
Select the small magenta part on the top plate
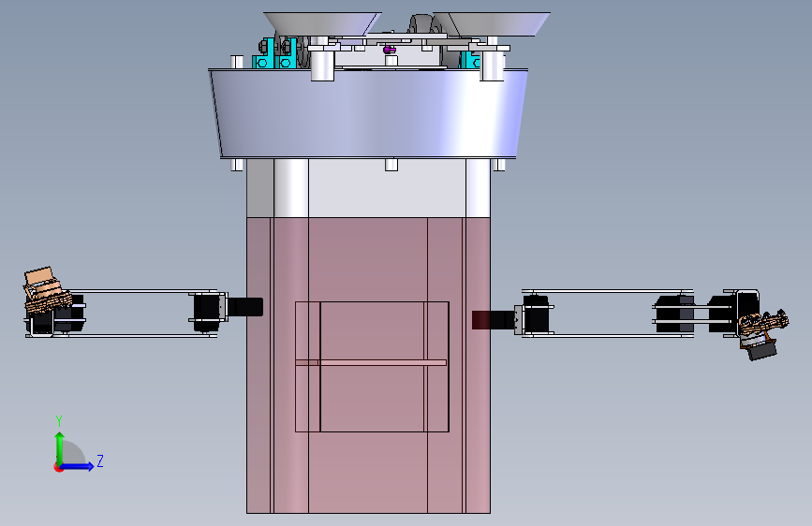point(390,50)
